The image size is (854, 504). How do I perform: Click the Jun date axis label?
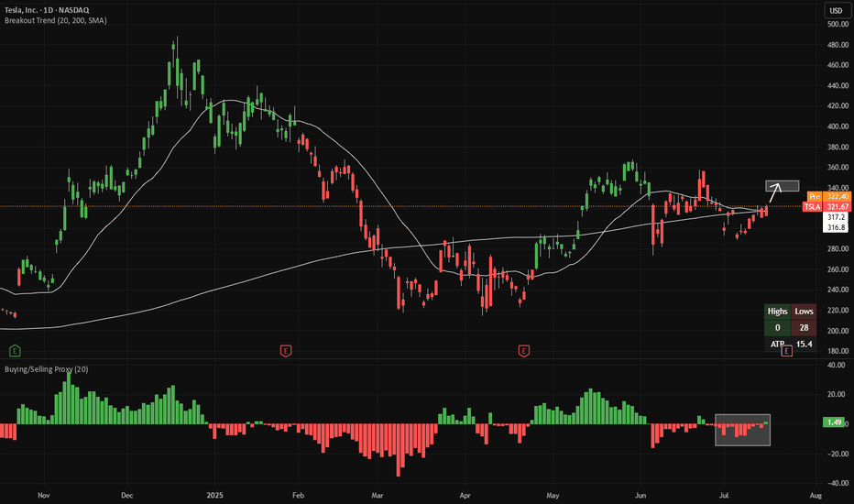click(640, 495)
